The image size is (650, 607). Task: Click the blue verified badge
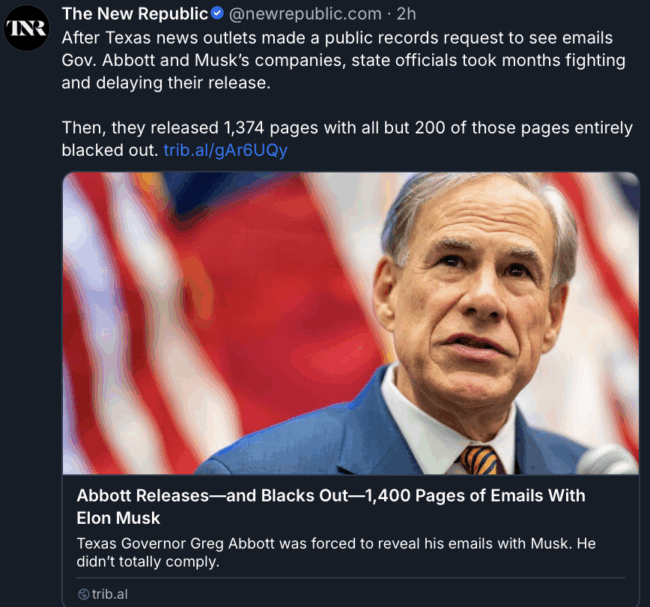217,14
